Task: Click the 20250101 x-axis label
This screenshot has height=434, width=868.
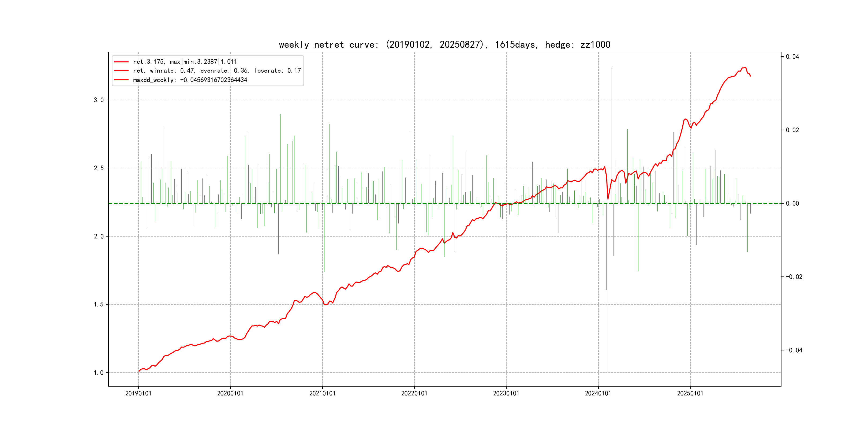Action: (690, 393)
